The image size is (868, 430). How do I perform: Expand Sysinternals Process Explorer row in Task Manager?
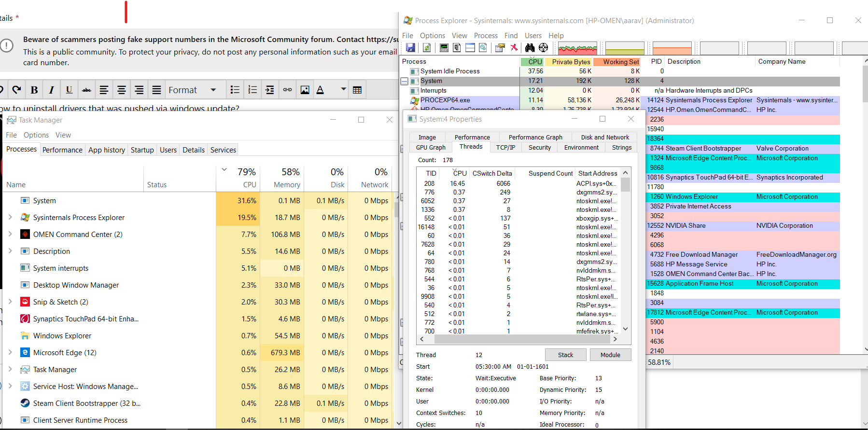pos(10,217)
